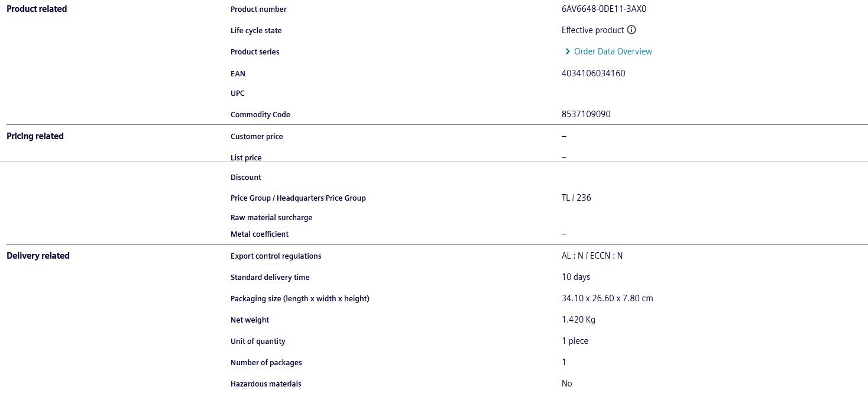Click the EAN value 4034106034160
Viewport: 868px width, 393px height.
click(593, 73)
